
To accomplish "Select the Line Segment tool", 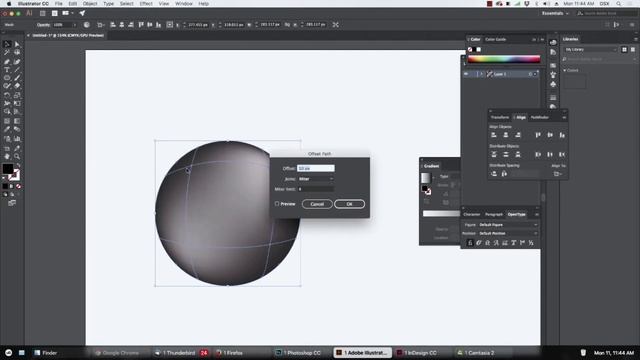I will pos(17,70).
